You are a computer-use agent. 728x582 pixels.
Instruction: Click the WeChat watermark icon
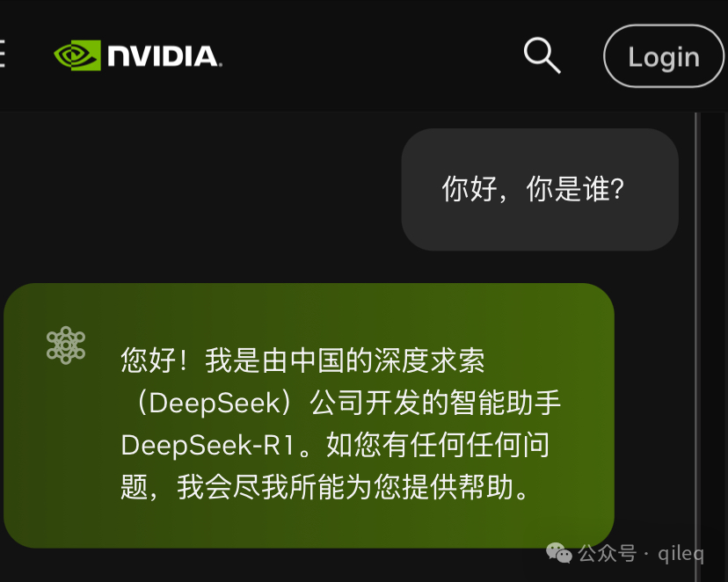click(559, 553)
